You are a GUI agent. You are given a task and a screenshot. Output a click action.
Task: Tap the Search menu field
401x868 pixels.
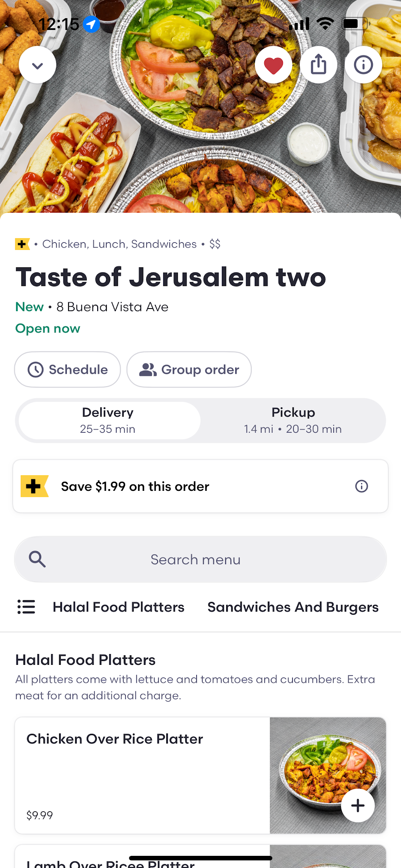[x=195, y=559]
